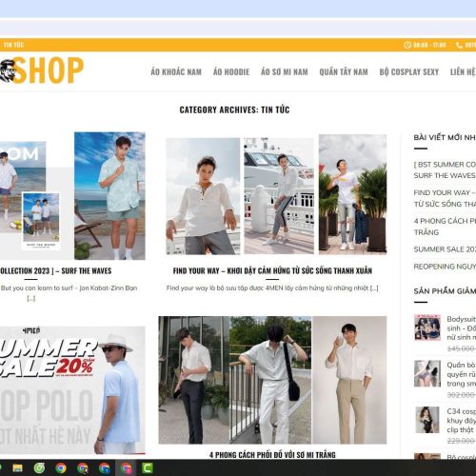The height and width of the screenshot is (476, 476).
Task: Open the active Chrome window with pink badge
Action: (x=126, y=467)
